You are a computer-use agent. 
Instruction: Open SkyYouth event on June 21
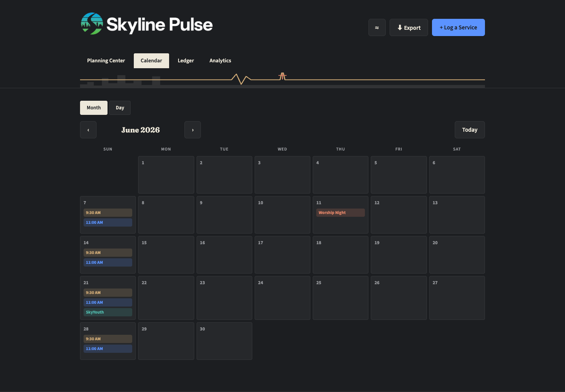click(108, 312)
